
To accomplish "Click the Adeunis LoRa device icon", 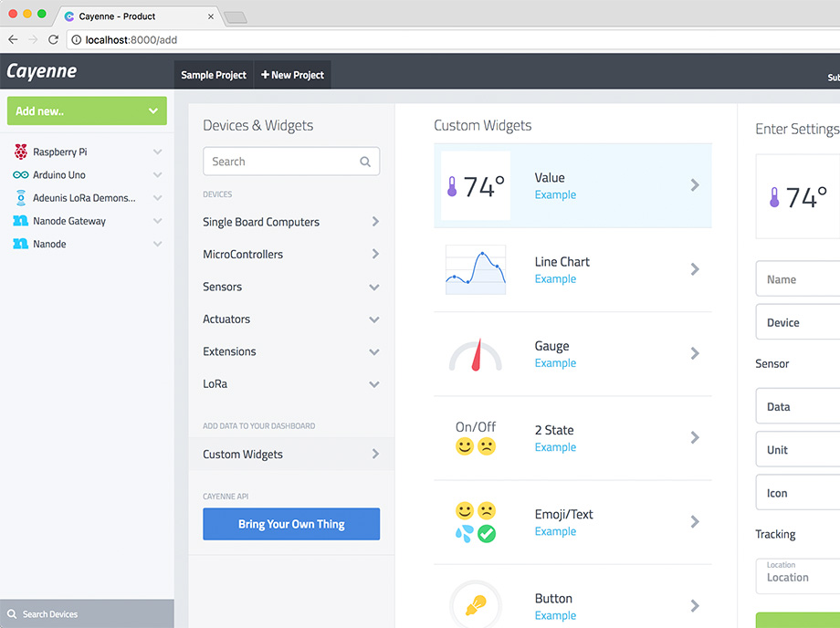I will point(20,197).
